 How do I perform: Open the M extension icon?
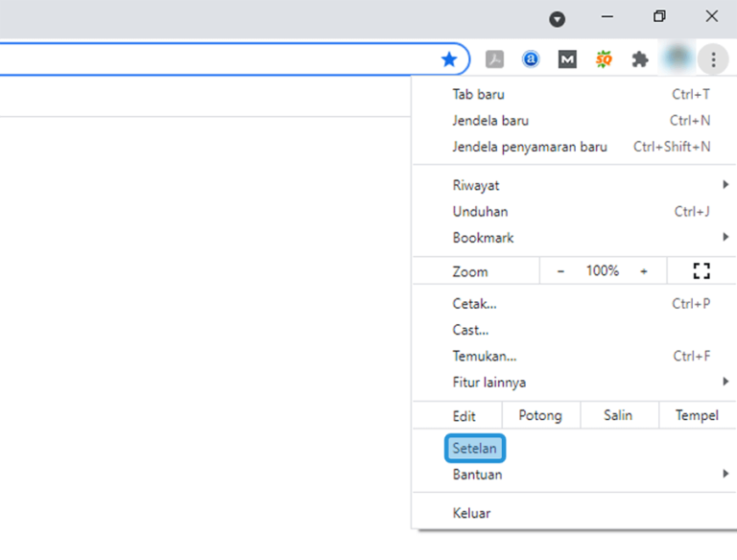567,59
